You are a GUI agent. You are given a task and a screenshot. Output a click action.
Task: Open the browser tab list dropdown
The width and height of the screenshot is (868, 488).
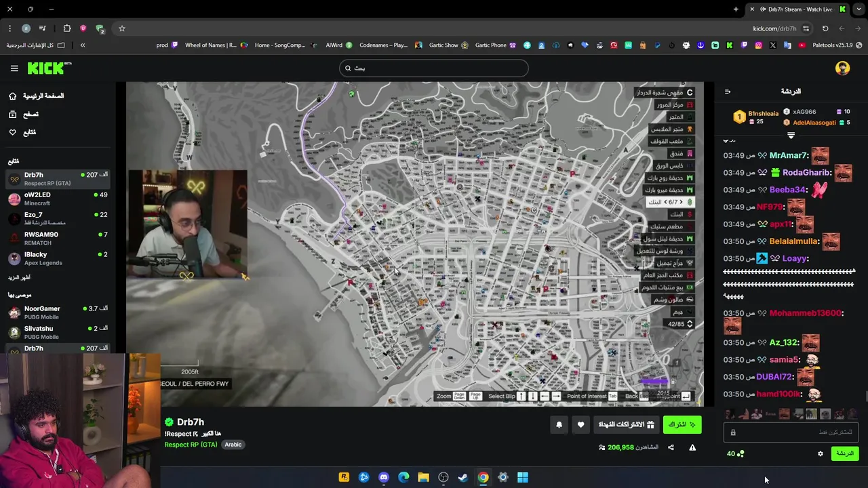coord(859,9)
